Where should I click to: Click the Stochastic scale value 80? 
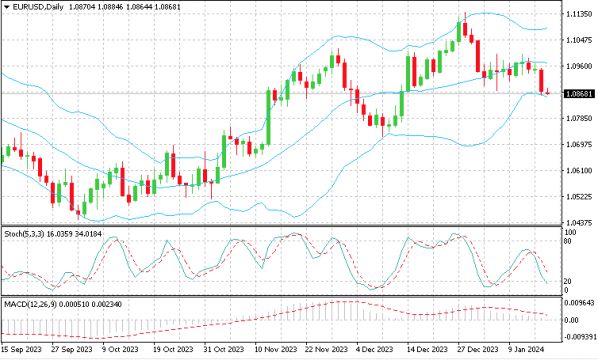(568, 241)
